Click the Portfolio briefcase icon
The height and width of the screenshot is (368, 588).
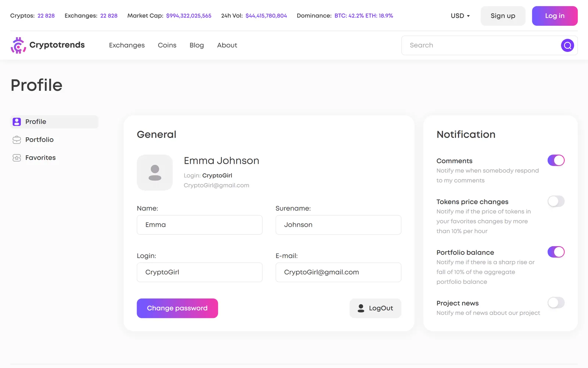[x=17, y=140]
